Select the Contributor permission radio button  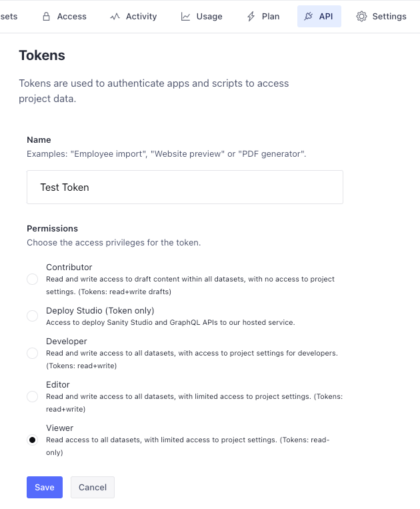32,279
